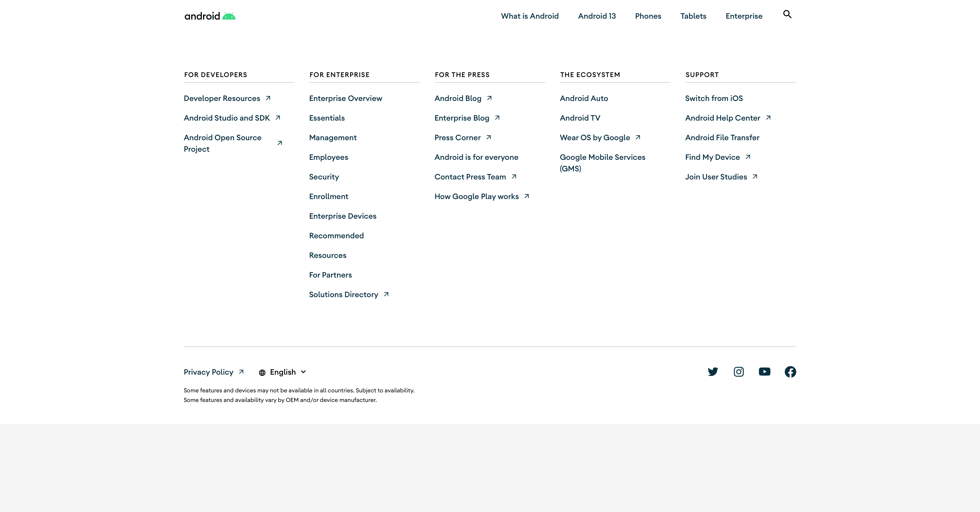The height and width of the screenshot is (512, 980).
Task: Open the Facebook social icon
Action: [x=791, y=372]
